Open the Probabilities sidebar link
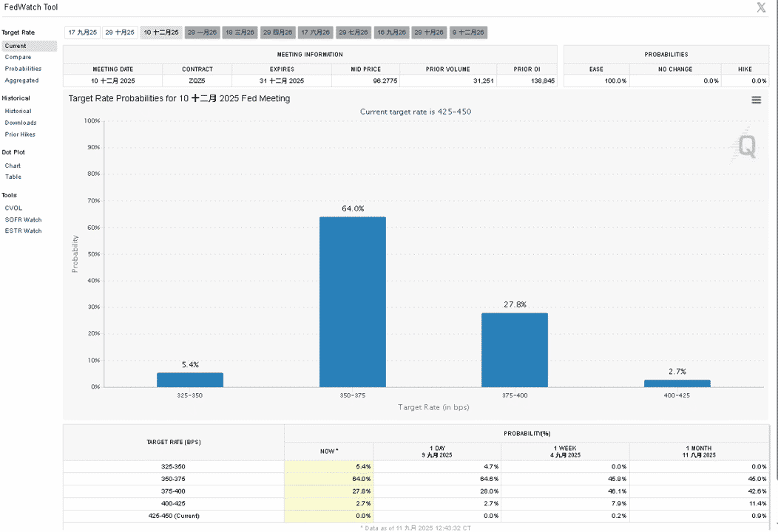This screenshot has height=532, width=778. (24, 69)
